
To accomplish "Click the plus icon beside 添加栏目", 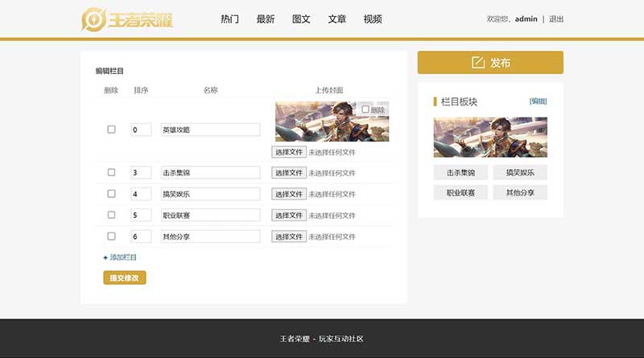I will [x=105, y=257].
